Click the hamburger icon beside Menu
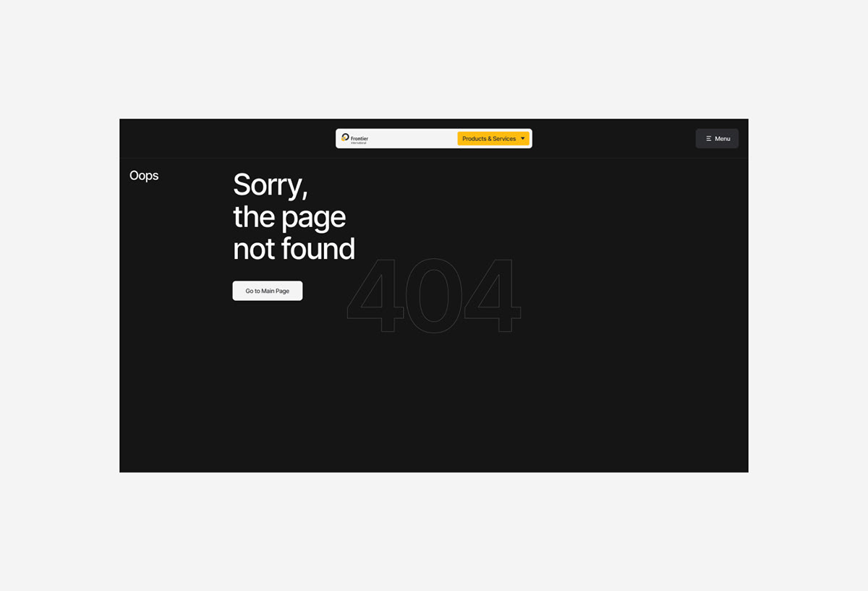The height and width of the screenshot is (591, 868). point(709,139)
